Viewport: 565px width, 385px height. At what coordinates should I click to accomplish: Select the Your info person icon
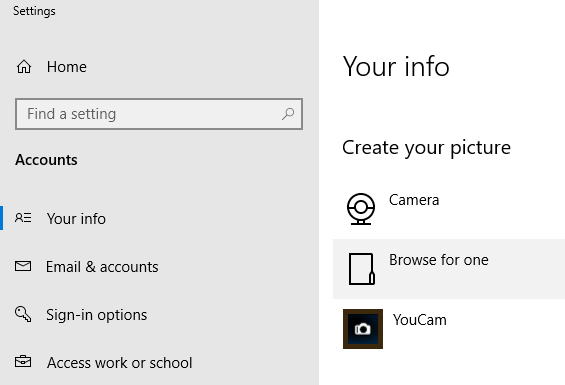(23, 218)
